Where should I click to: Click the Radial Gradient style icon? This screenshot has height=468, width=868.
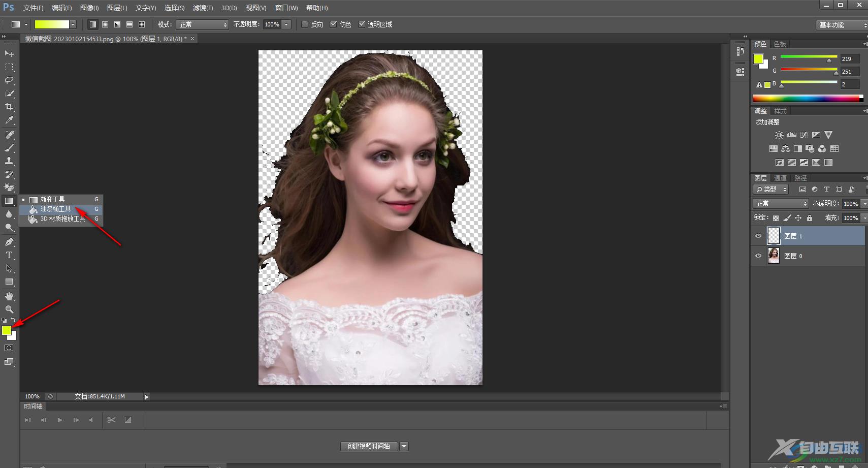(x=105, y=24)
